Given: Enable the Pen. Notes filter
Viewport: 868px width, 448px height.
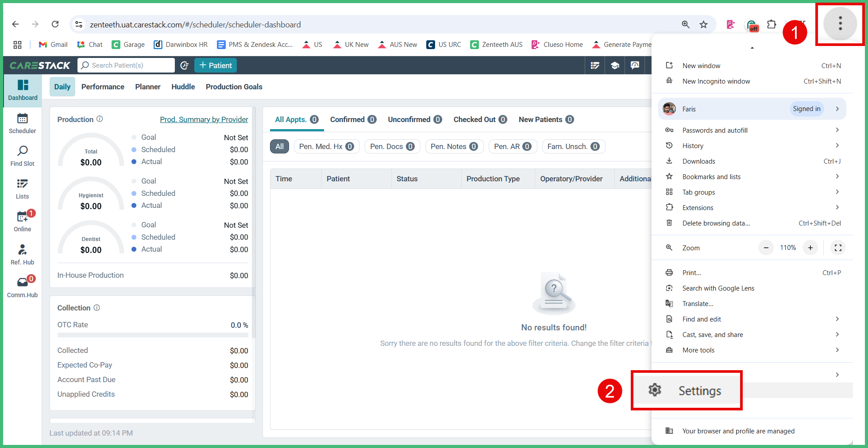Looking at the screenshot, I should (x=454, y=146).
